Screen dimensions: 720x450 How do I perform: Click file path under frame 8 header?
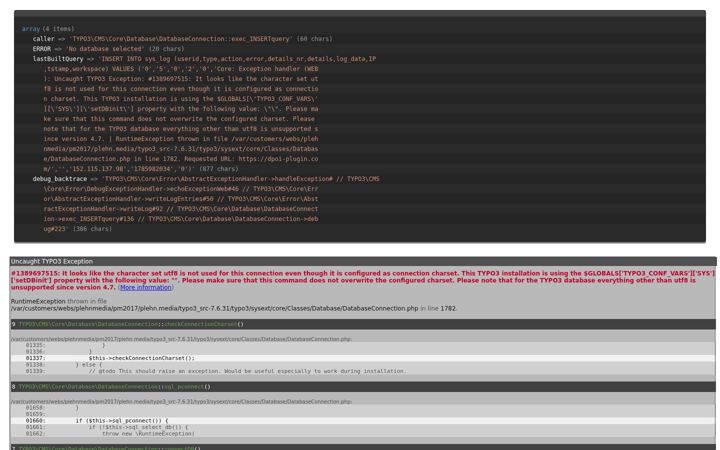[x=181, y=401]
